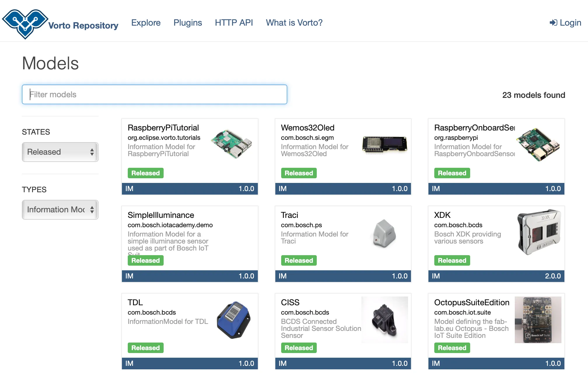Image resolution: width=588 pixels, height=374 pixels.
Task: Click the org.eclipse.vorto.tutorials namespace text
Action: (x=164, y=138)
